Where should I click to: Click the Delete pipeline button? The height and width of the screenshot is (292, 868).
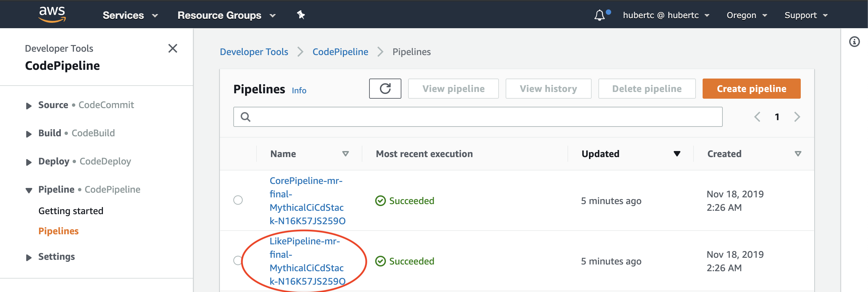click(646, 89)
